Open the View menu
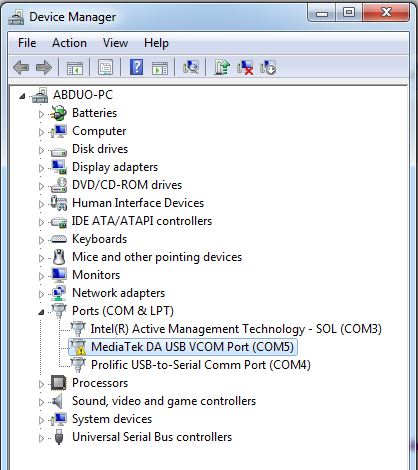Image resolution: width=418 pixels, height=470 pixels. point(115,43)
